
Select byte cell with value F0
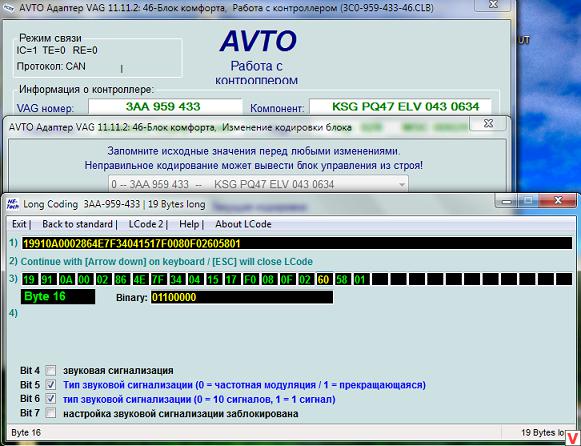coord(250,279)
